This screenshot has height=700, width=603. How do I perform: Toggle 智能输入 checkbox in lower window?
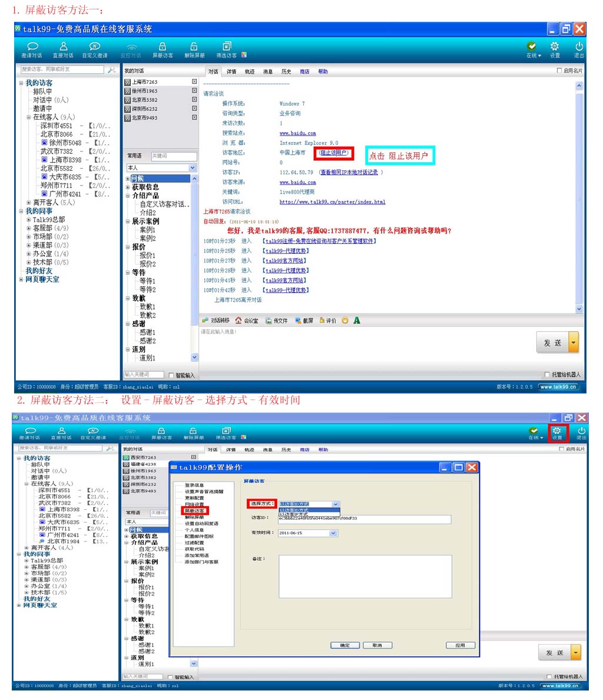click(170, 677)
